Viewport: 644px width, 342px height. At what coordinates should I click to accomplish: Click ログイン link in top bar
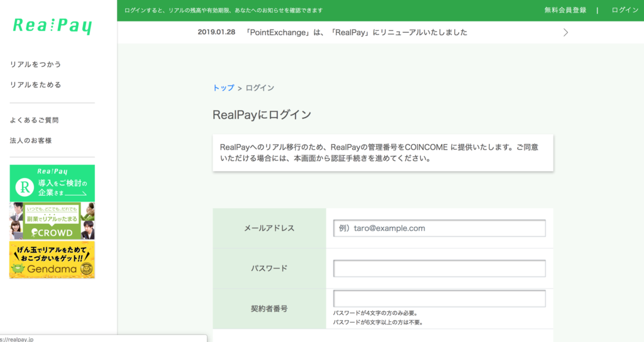point(625,10)
